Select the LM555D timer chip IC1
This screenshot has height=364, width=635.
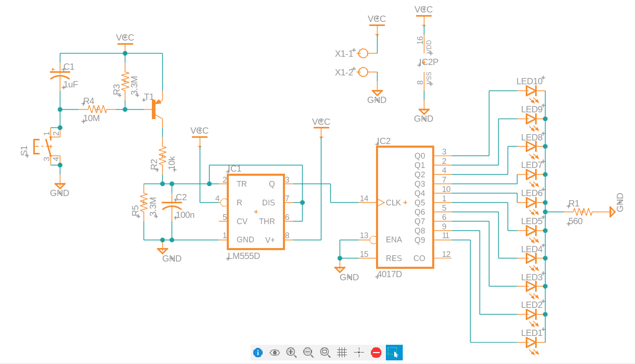(255, 212)
